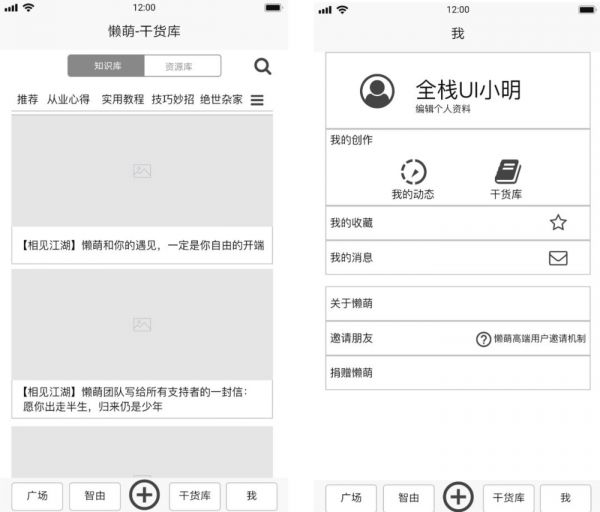Switch to the 知识库 segment
This screenshot has width=600, height=512.
pos(107,67)
